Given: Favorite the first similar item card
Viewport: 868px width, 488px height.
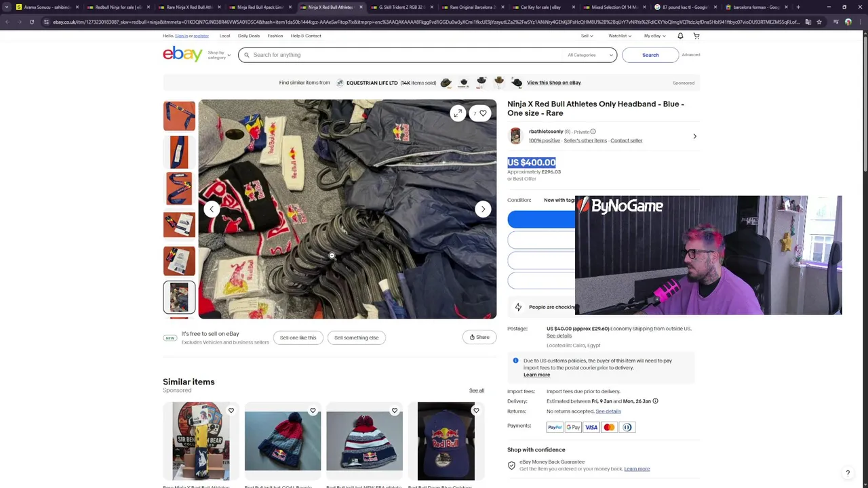Looking at the screenshot, I should [x=231, y=410].
